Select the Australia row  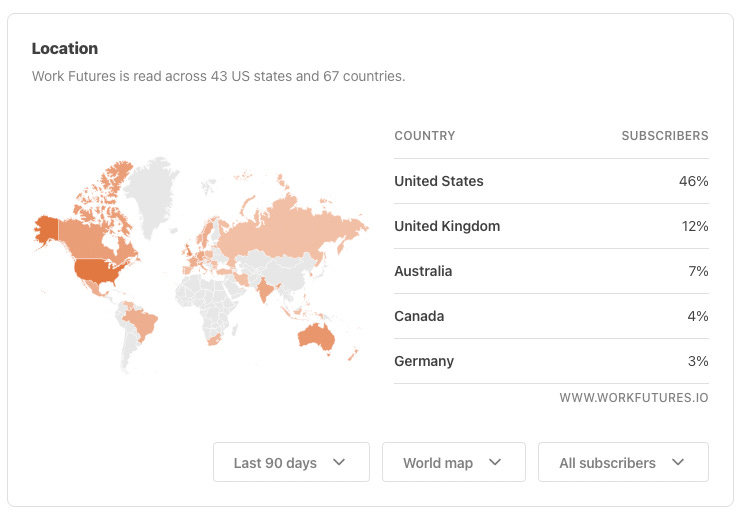[551, 271]
